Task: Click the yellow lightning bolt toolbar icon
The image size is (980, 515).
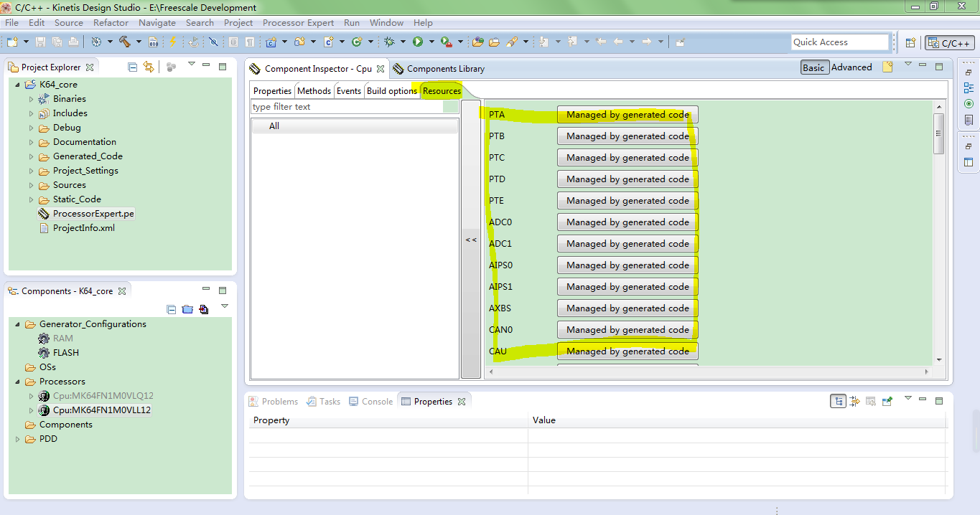Action: (x=172, y=42)
